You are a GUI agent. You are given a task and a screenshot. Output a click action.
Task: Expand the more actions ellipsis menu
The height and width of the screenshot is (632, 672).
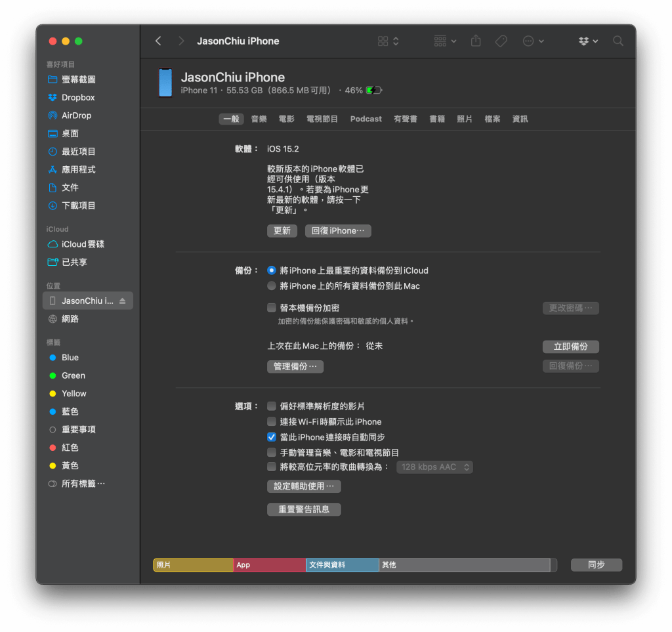click(533, 41)
